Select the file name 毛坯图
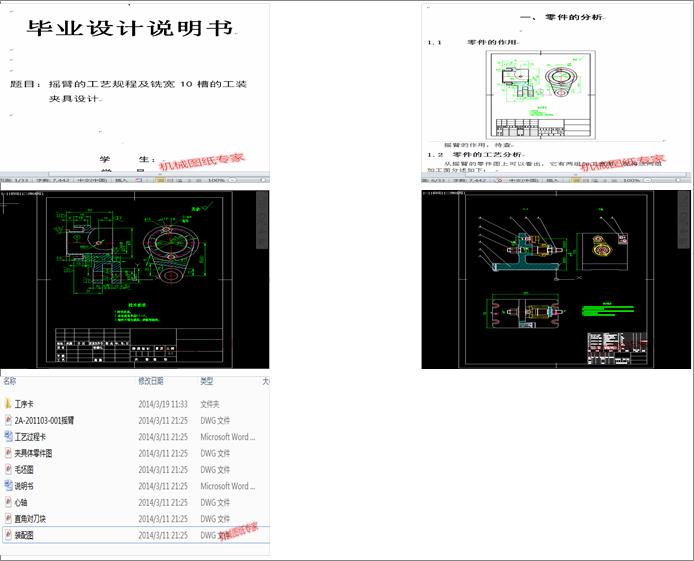 pyautogui.click(x=24, y=469)
